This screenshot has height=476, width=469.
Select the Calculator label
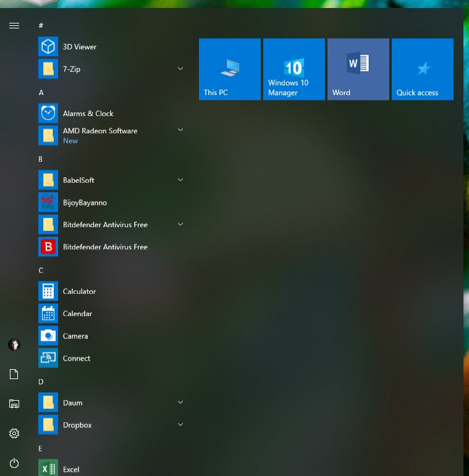[79, 291]
